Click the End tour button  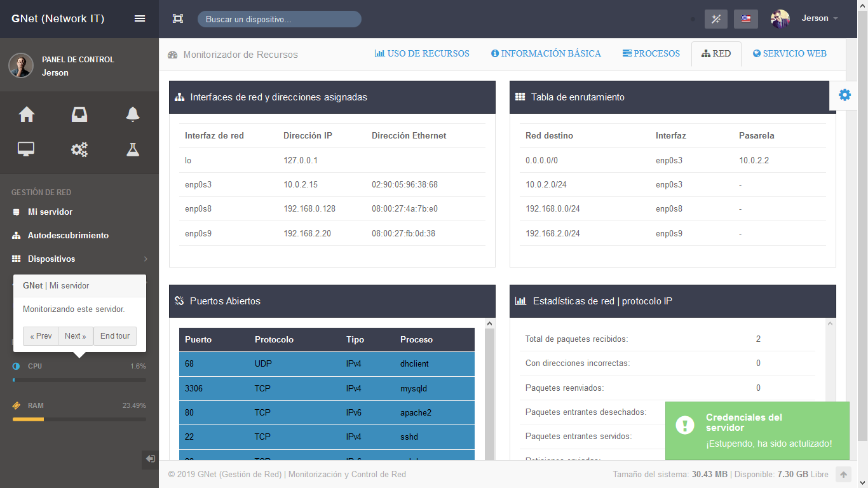click(x=115, y=336)
